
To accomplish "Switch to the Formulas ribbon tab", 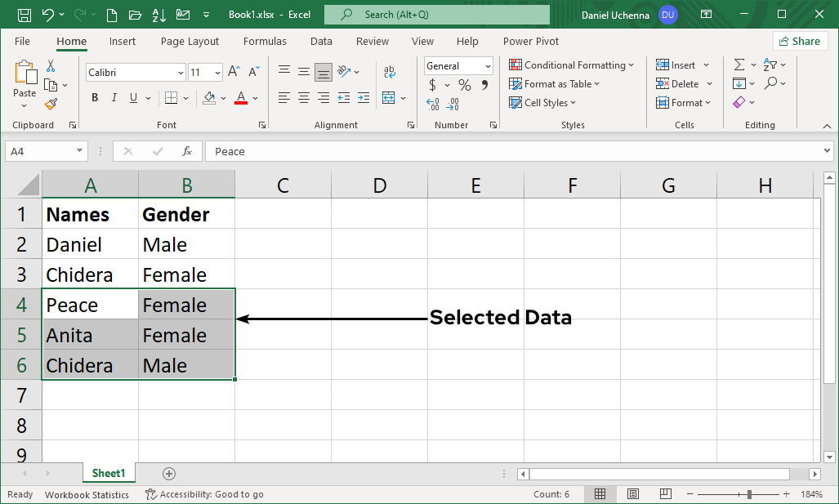I will coord(265,41).
